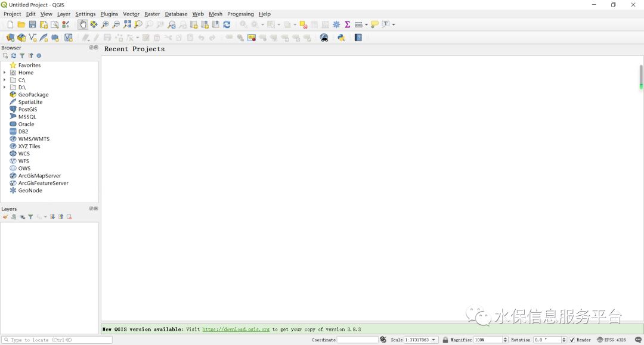
Task: Create a New Project with the blank page icon
Action: tap(10, 24)
